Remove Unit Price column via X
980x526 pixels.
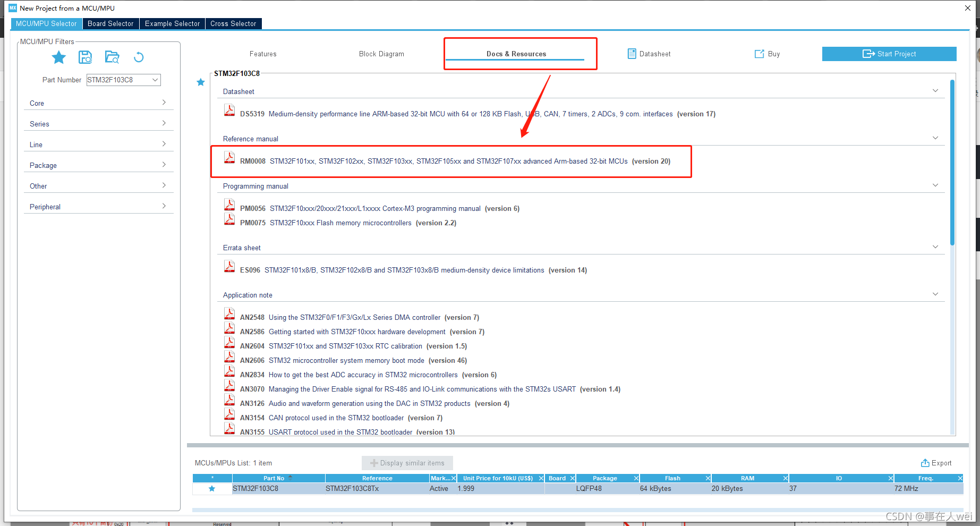[x=541, y=478]
